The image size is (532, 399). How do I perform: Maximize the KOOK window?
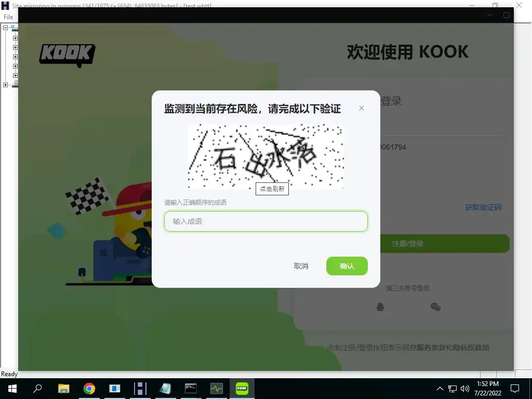click(506, 15)
